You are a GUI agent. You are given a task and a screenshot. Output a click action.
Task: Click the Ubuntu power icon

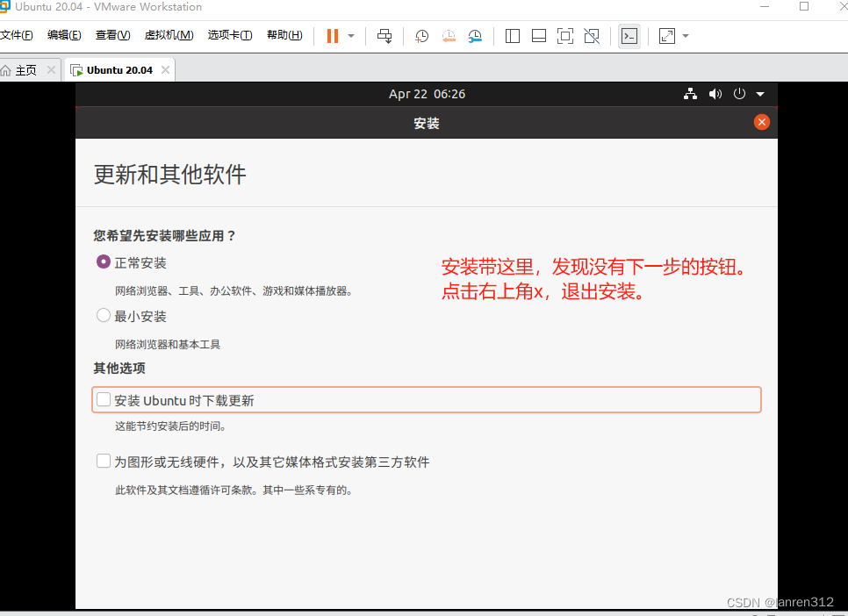739,94
